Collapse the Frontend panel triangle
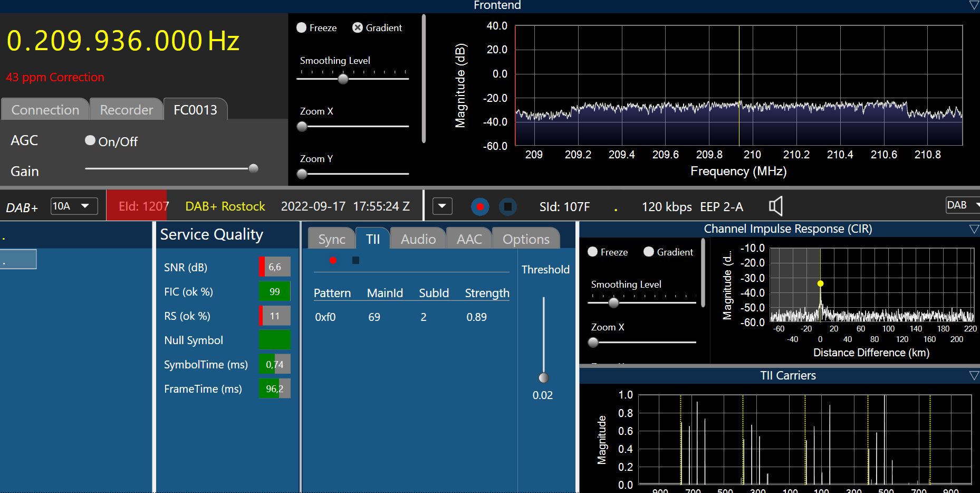Screen dimensions: 980x493 click(974, 5)
